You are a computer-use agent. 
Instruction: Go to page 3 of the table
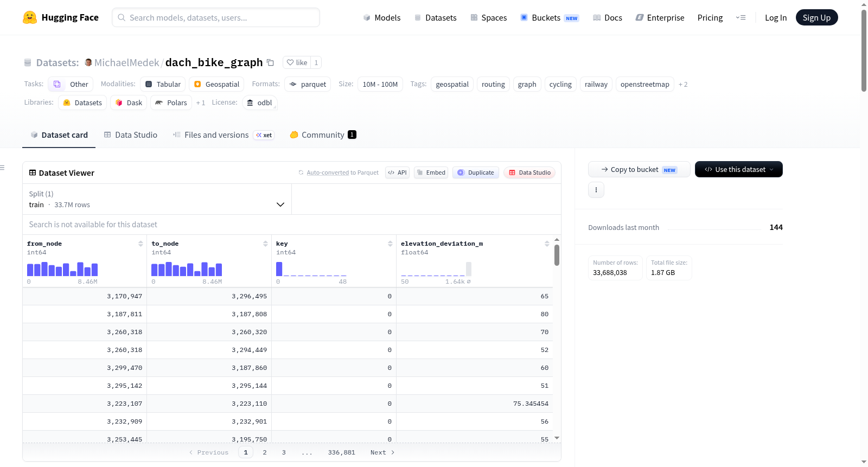[284, 452]
